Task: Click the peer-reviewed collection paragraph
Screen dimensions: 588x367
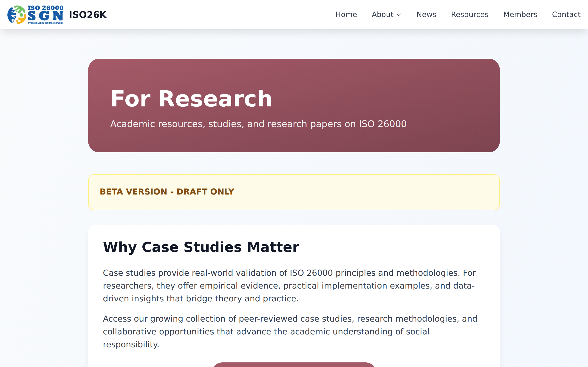Action: (x=289, y=331)
